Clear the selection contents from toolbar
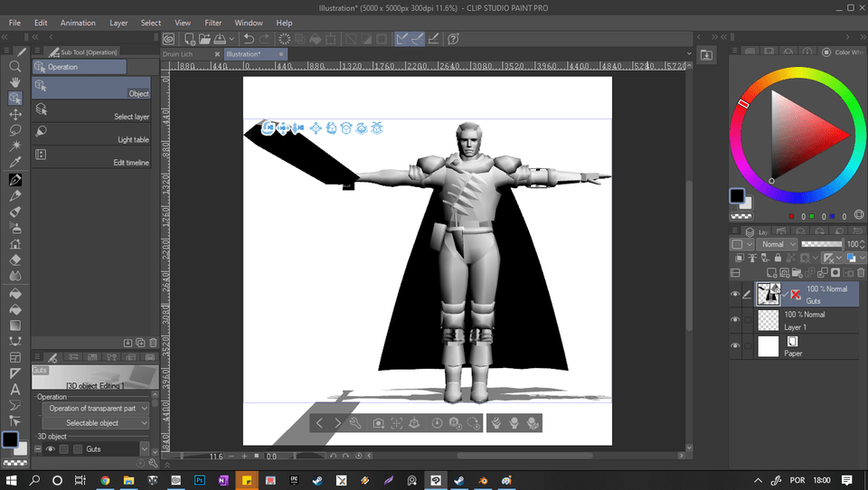The height and width of the screenshot is (490, 868). [300, 39]
